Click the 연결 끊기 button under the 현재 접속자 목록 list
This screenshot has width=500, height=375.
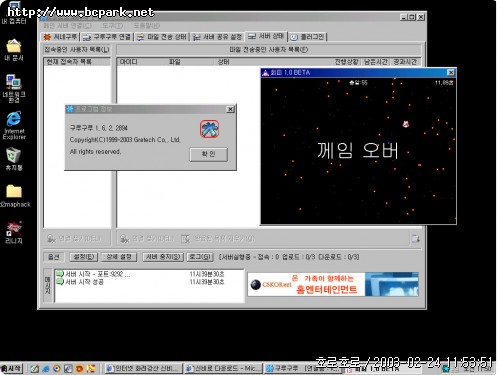pyautogui.click(x=74, y=238)
